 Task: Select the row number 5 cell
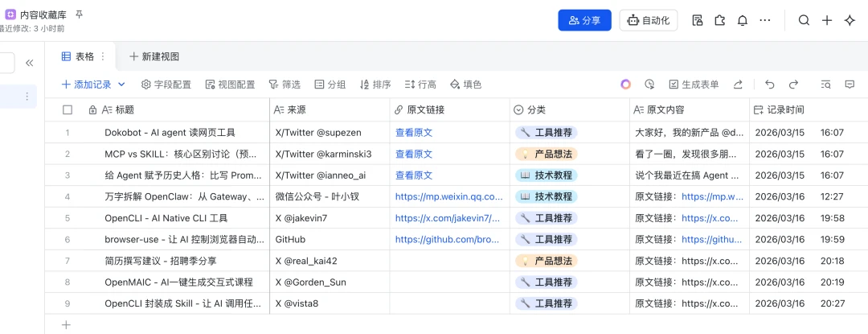point(68,218)
